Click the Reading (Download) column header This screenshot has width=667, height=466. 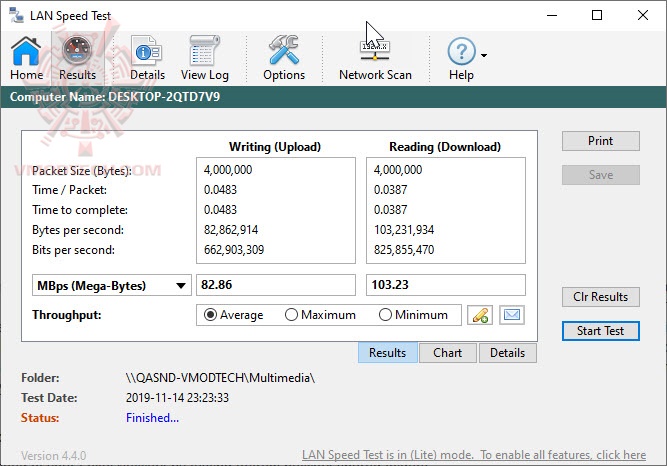pyautogui.click(x=445, y=147)
